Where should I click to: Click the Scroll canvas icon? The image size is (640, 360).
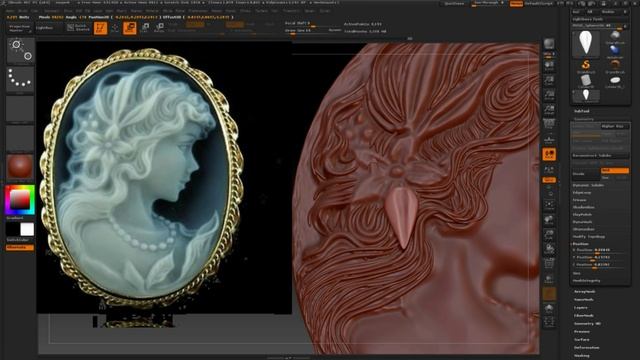[549, 67]
